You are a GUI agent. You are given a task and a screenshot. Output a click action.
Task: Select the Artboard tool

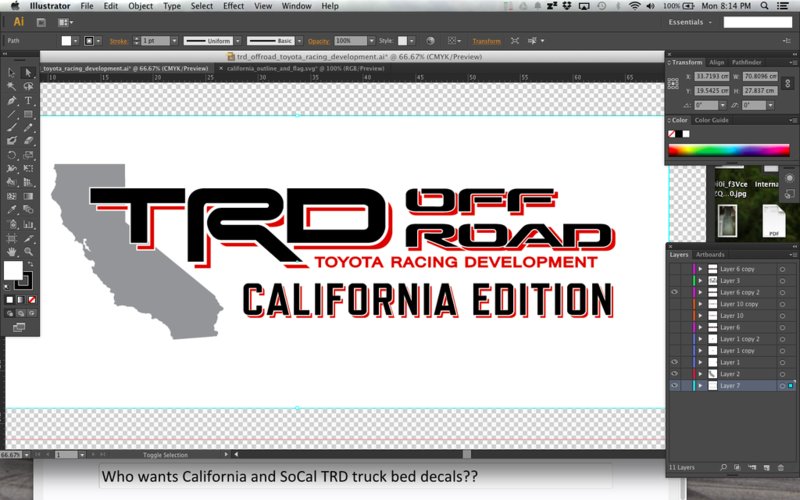12,238
